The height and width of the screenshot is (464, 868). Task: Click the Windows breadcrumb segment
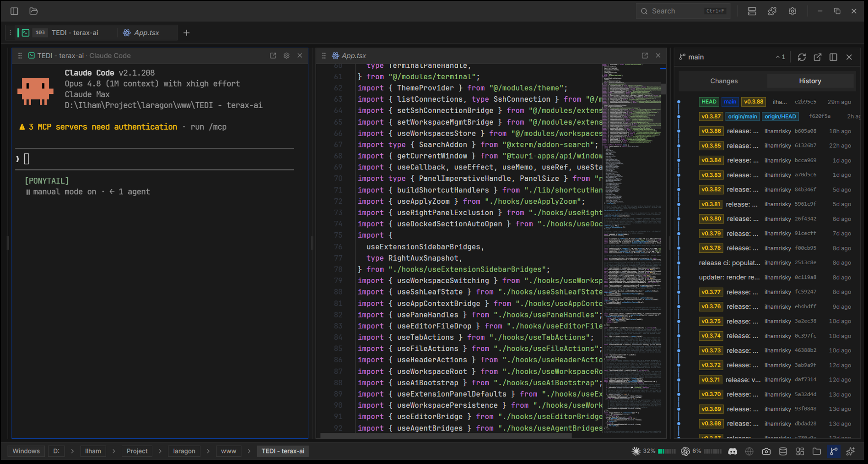coord(26,451)
